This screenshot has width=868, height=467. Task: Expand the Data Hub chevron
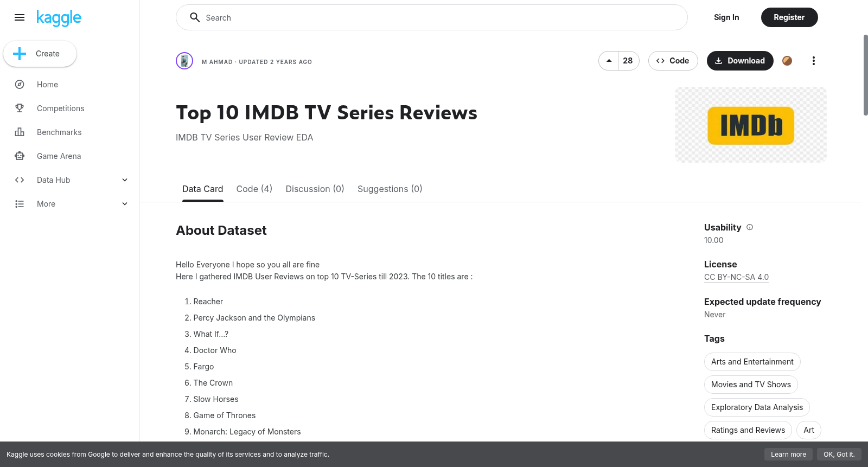[x=125, y=180]
